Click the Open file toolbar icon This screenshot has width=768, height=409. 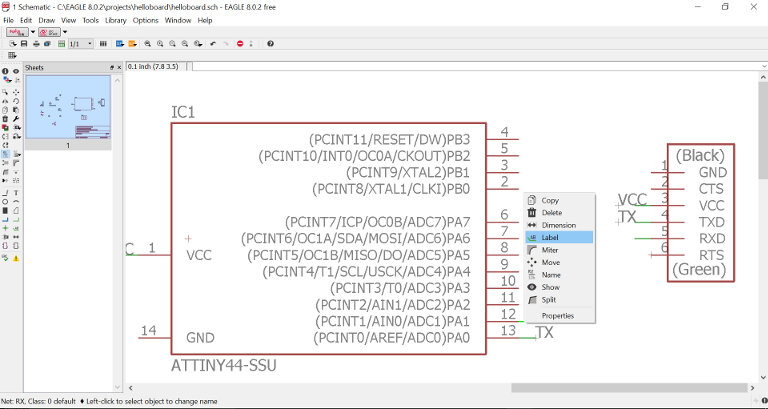coord(13,44)
